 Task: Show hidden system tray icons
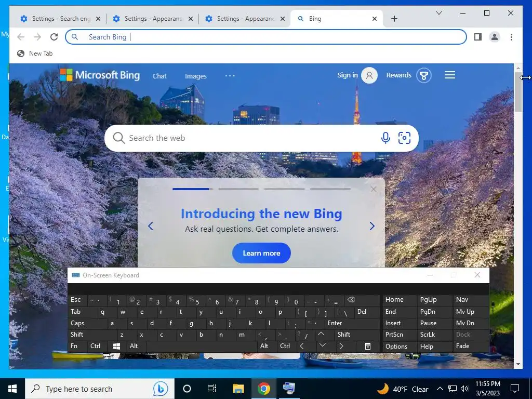coord(440,389)
